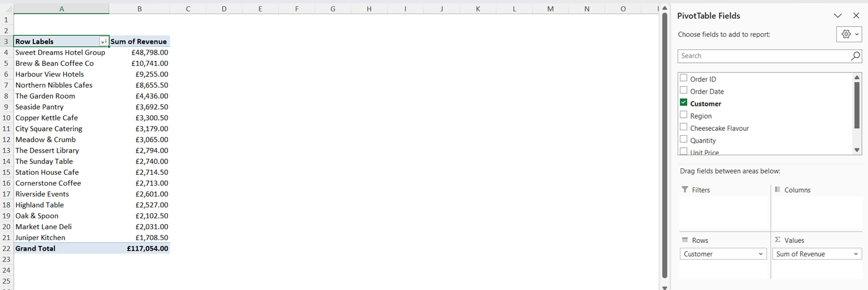
Task: Close the PivotTable Fields pane
Action: 856,16
